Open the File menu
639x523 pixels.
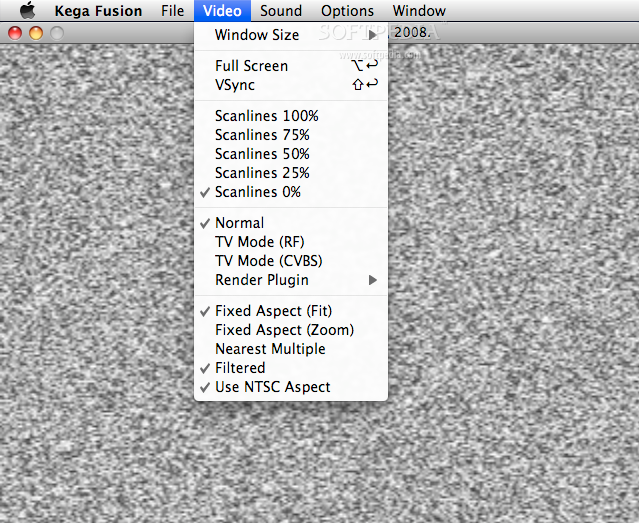[x=172, y=11]
